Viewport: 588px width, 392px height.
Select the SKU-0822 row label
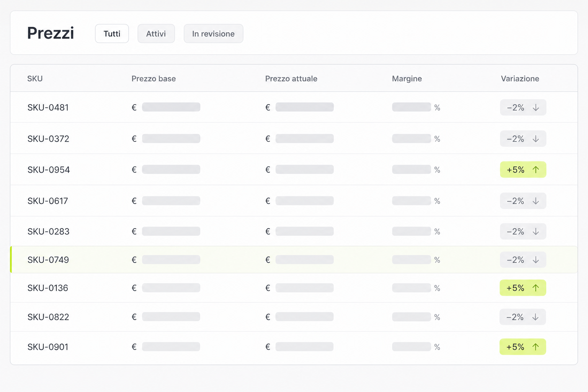coord(48,317)
